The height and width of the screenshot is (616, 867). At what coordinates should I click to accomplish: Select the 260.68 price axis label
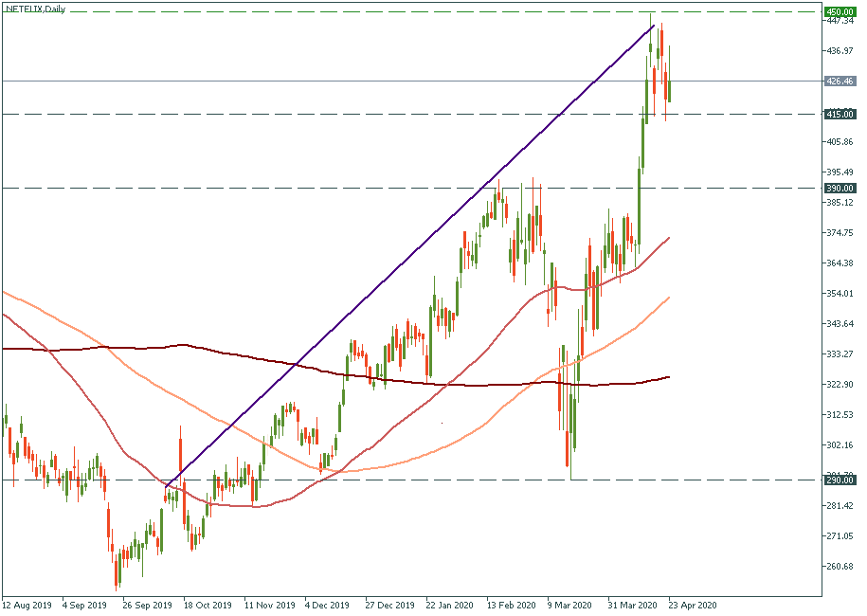coord(840,567)
